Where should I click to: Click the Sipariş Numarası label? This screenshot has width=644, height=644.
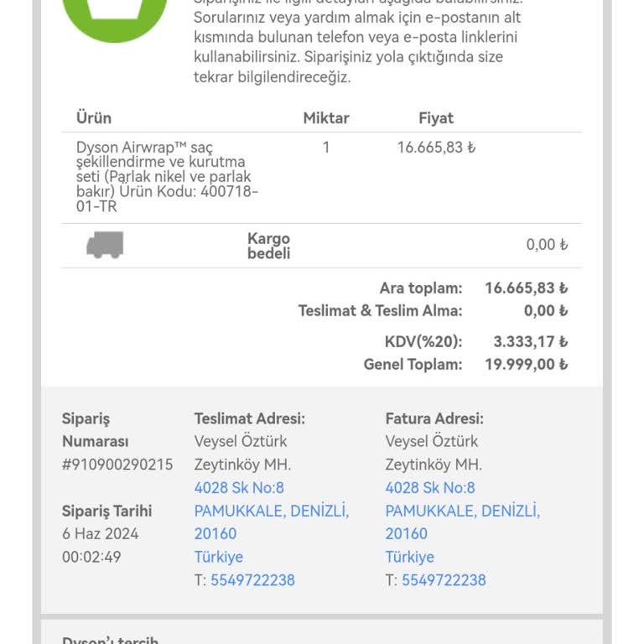(x=96, y=430)
